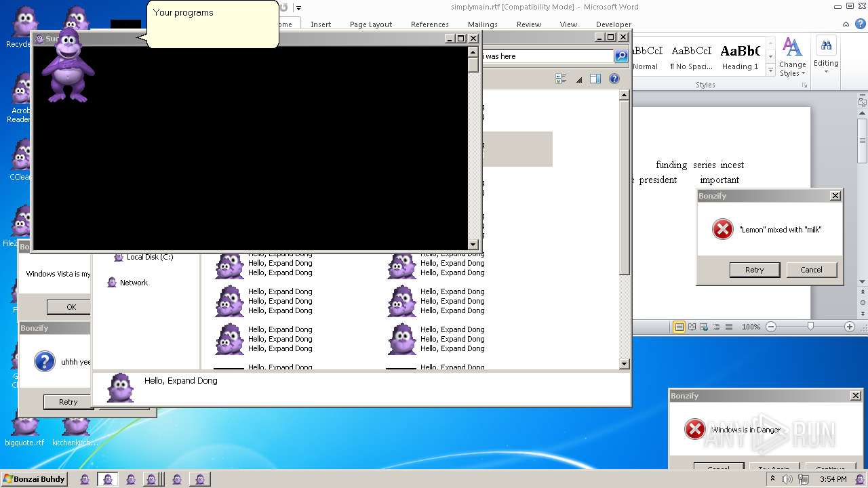The height and width of the screenshot is (488, 868).
Task: Open the Page Layout tab
Action: (x=371, y=24)
